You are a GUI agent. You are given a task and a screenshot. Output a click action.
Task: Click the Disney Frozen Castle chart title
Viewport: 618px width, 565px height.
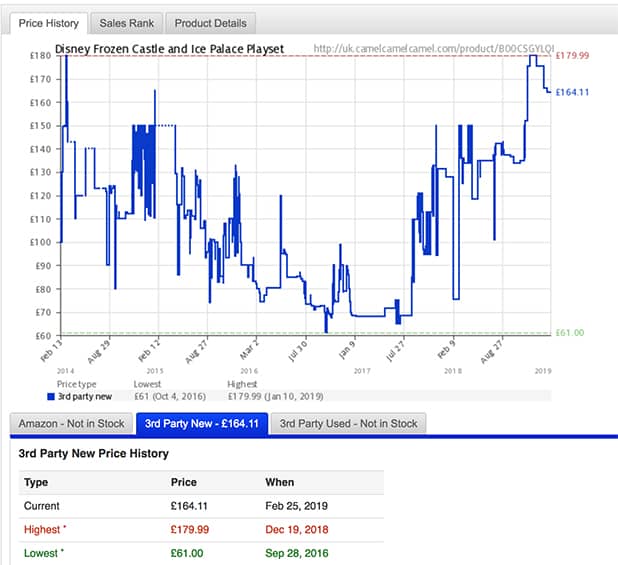click(x=169, y=49)
